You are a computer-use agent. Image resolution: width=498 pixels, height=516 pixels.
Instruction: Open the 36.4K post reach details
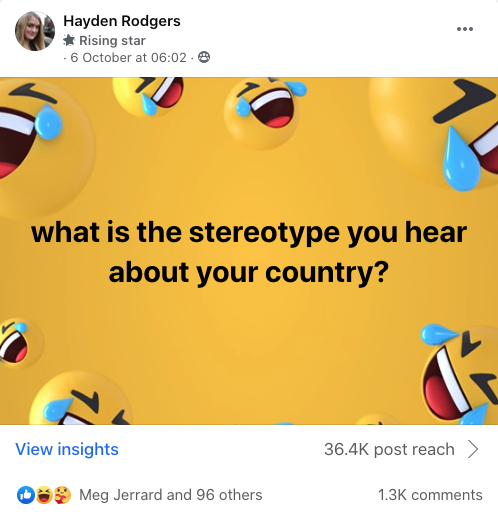[x=389, y=449]
